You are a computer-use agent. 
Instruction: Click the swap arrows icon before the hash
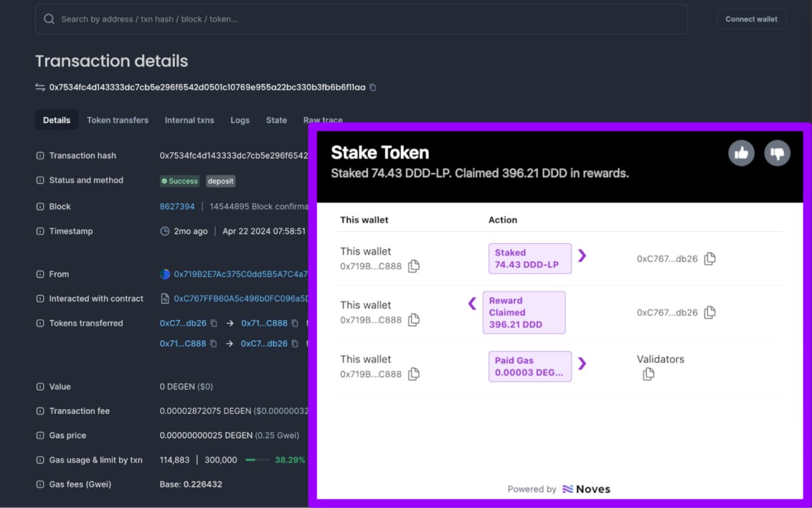tap(40, 87)
